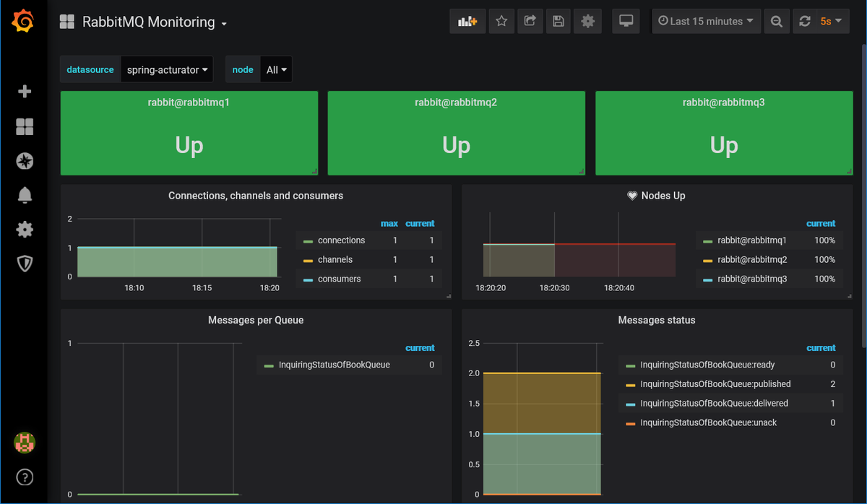
Task: Sort Messages per Queue legend by current
Action: tap(420, 348)
